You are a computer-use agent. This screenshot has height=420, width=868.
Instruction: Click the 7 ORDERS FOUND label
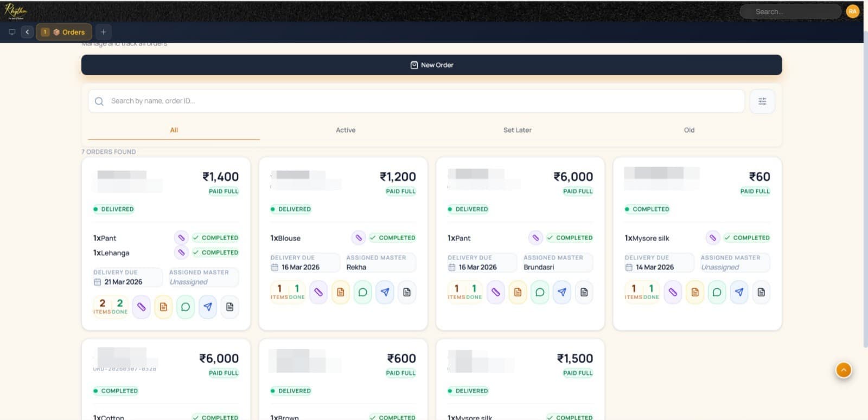click(x=108, y=152)
